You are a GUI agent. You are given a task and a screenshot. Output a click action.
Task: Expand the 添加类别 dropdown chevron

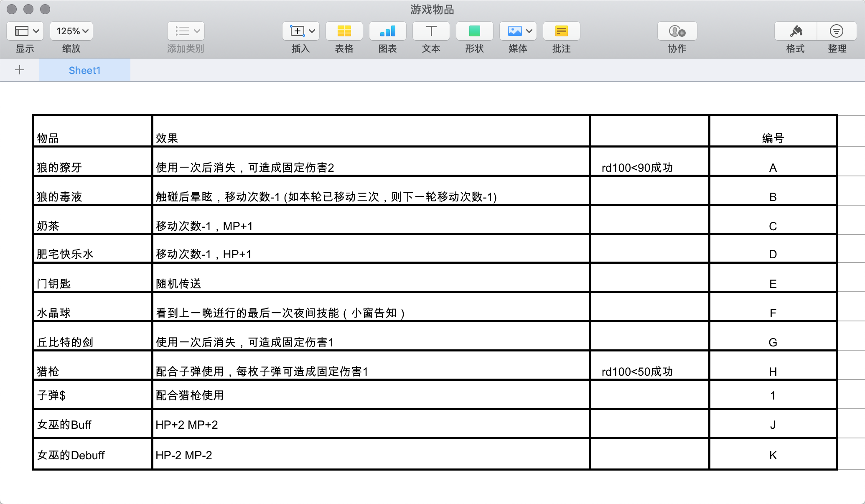197,31
